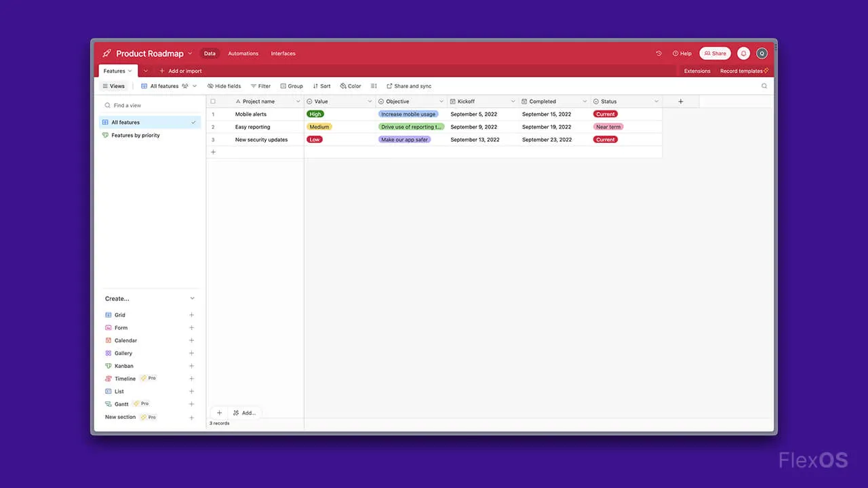Click the Group icon above the grid

[283, 86]
